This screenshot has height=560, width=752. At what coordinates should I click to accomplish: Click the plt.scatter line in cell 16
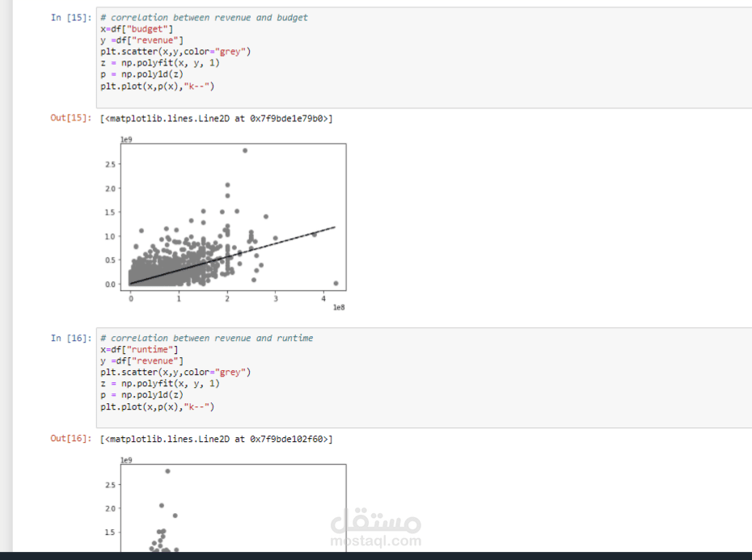coord(175,373)
